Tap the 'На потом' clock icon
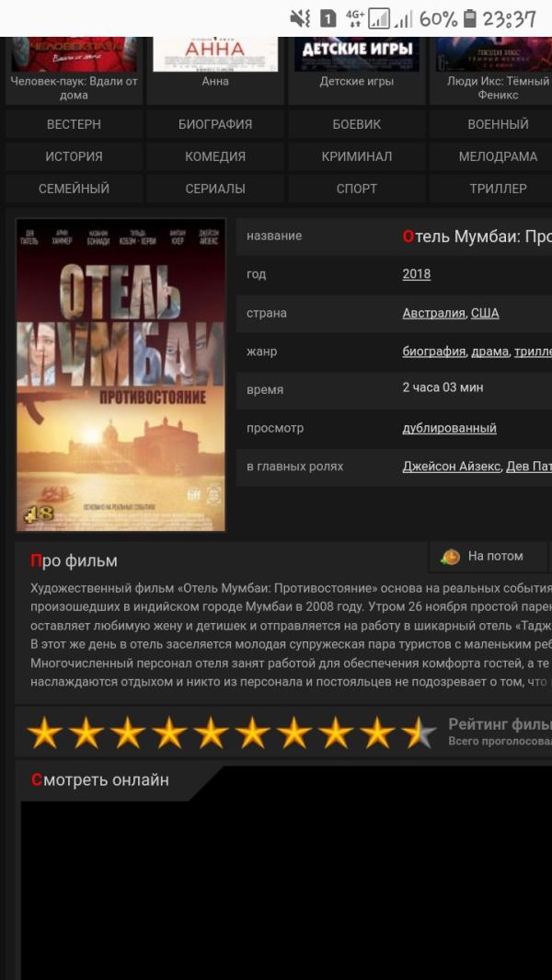Viewport: 552px width, 980px height. pos(450,557)
